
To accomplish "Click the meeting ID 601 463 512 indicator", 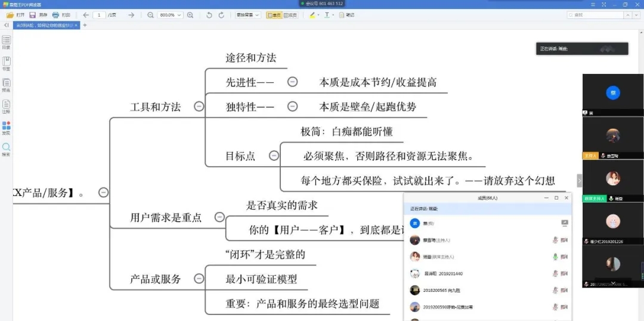I will point(322,4).
